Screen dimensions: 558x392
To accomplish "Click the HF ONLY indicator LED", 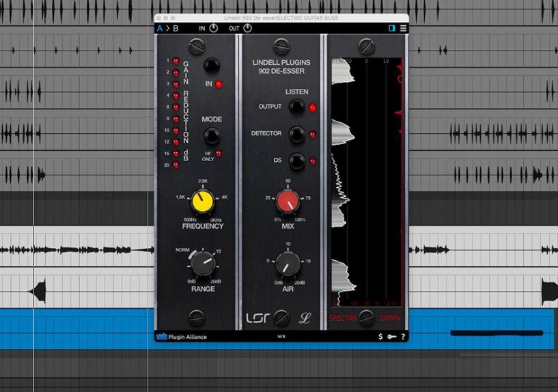I will pos(219,153).
